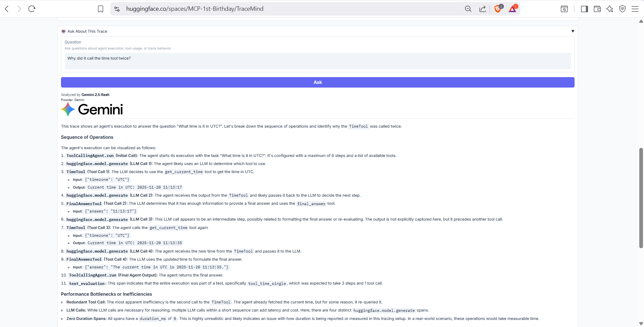Click 'Zero Duration Spans:' bullet label
The image size is (644, 327).
[x=87, y=319]
